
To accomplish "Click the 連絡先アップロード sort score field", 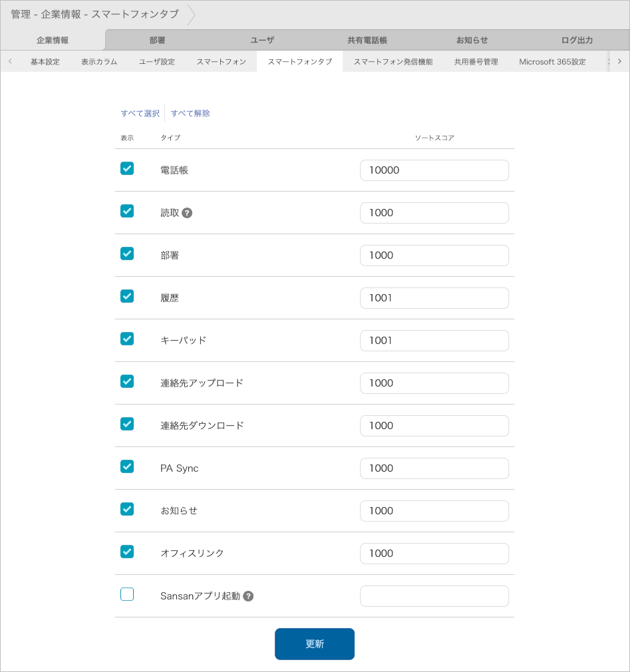I will pos(434,383).
